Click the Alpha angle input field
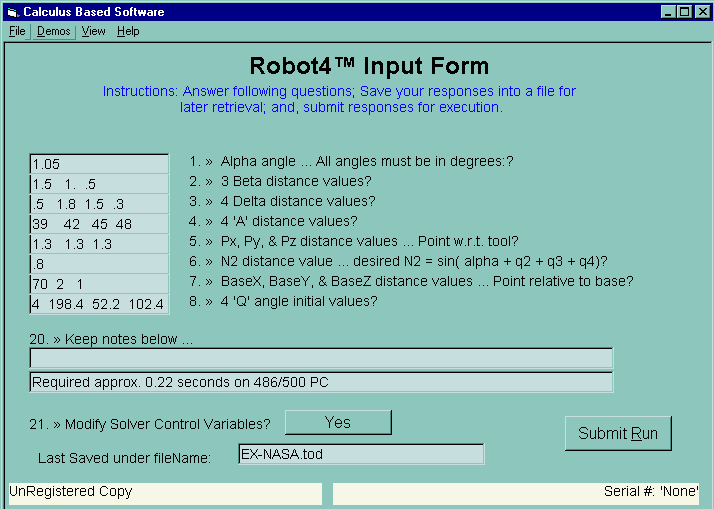This screenshot has height=509, width=714. click(99, 164)
